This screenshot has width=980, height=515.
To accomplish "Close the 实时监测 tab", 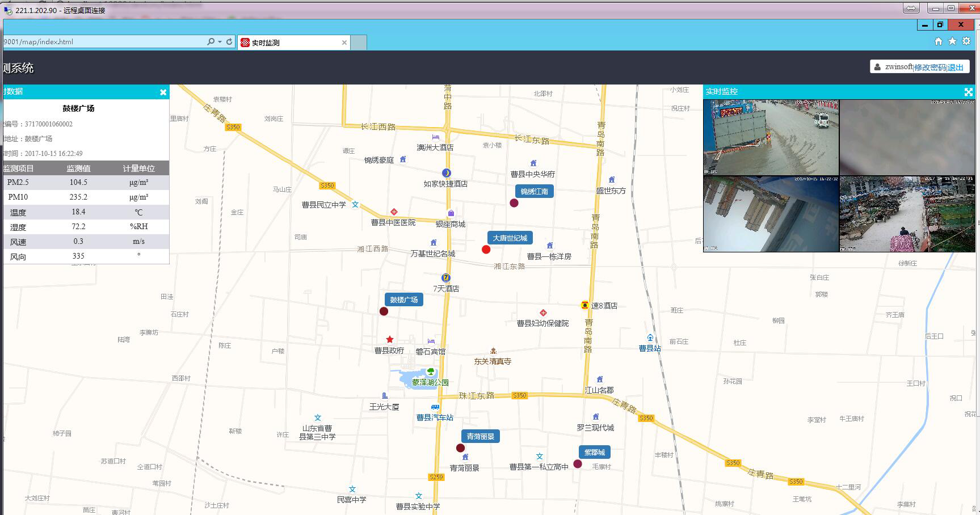I will pyautogui.click(x=344, y=43).
